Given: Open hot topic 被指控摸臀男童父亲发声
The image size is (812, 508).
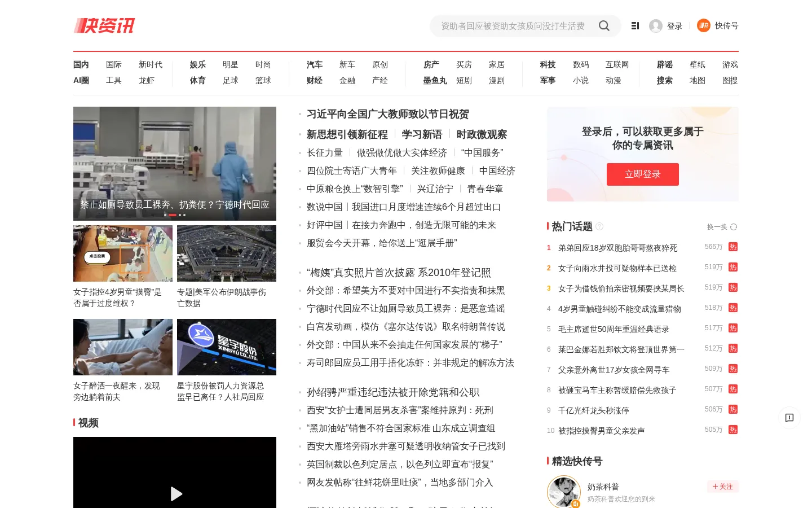Looking at the screenshot, I should (602, 431).
